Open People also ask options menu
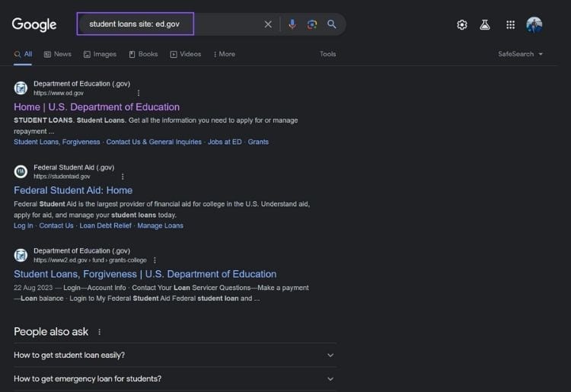Image resolution: width=571 pixels, height=392 pixels. [x=100, y=332]
